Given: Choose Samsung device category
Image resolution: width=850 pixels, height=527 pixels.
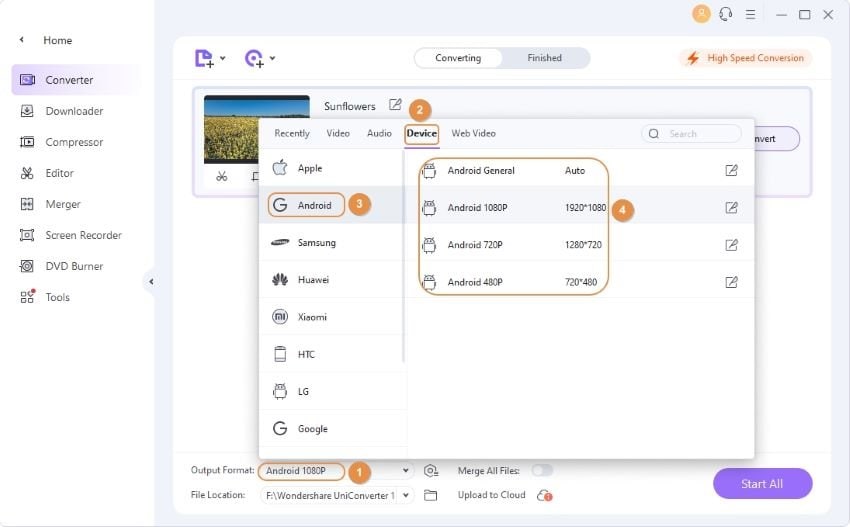Looking at the screenshot, I should click(331, 242).
